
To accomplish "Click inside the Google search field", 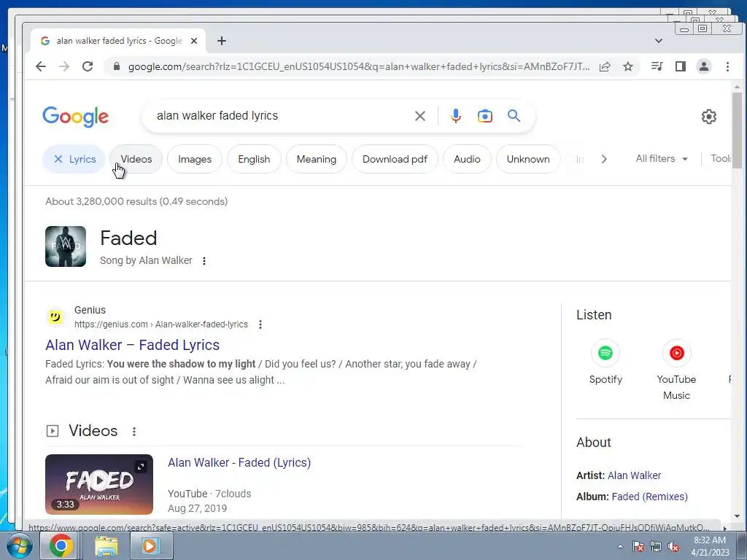I will tap(281, 116).
